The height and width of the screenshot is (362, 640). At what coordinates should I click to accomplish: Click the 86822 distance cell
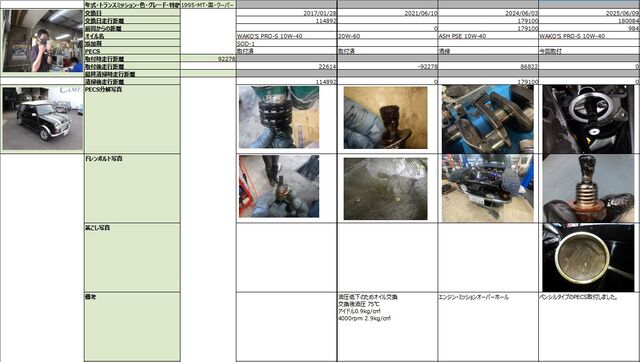coord(489,66)
